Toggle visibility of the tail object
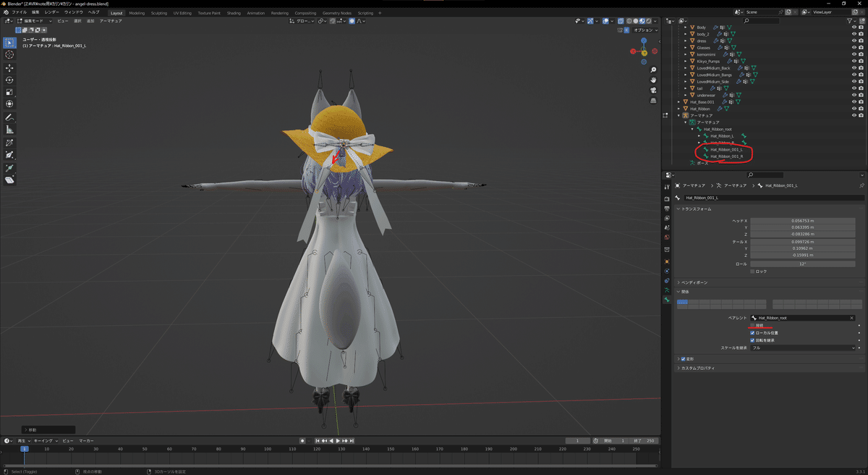This screenshot has height=475, width=868. pos(854,88)
